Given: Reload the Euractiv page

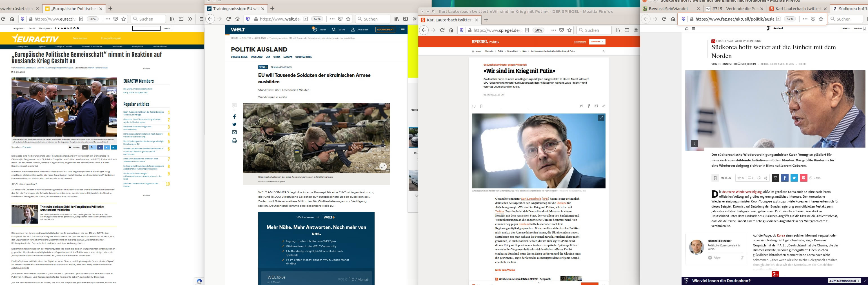Looking at the screenshot, I should tap(3, 19).
